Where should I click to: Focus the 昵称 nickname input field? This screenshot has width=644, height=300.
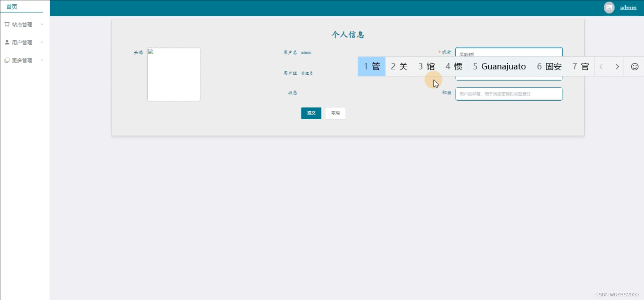(509, 52)
